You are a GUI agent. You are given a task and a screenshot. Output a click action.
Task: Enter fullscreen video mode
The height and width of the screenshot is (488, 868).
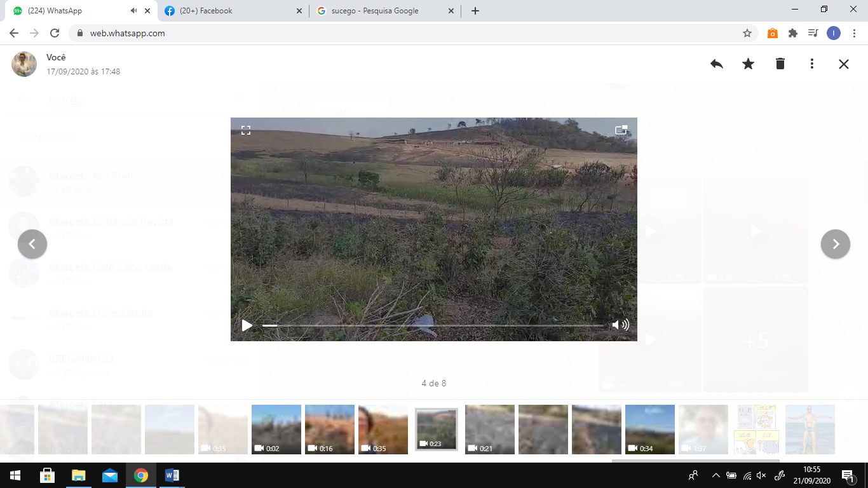click(x=246, y=130)
